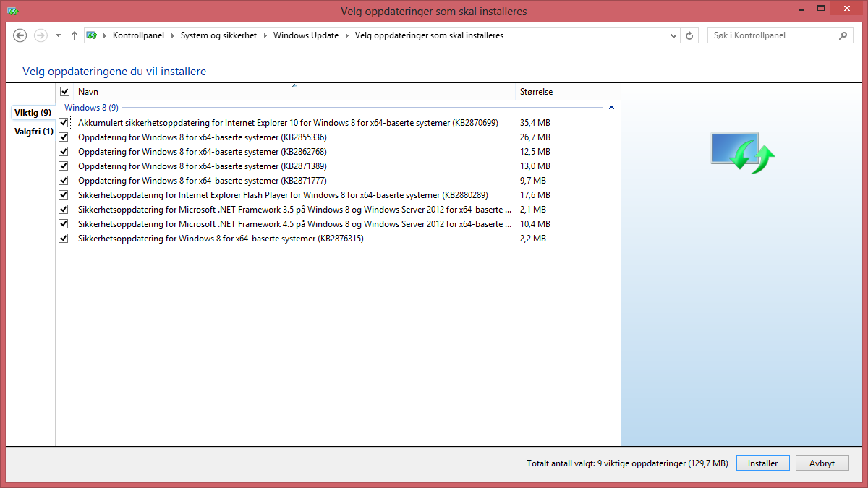Select the Viktig (9) tab
The height and width of the screenshot is (488, 868).
pyautogui.click(x=33, y=113)
